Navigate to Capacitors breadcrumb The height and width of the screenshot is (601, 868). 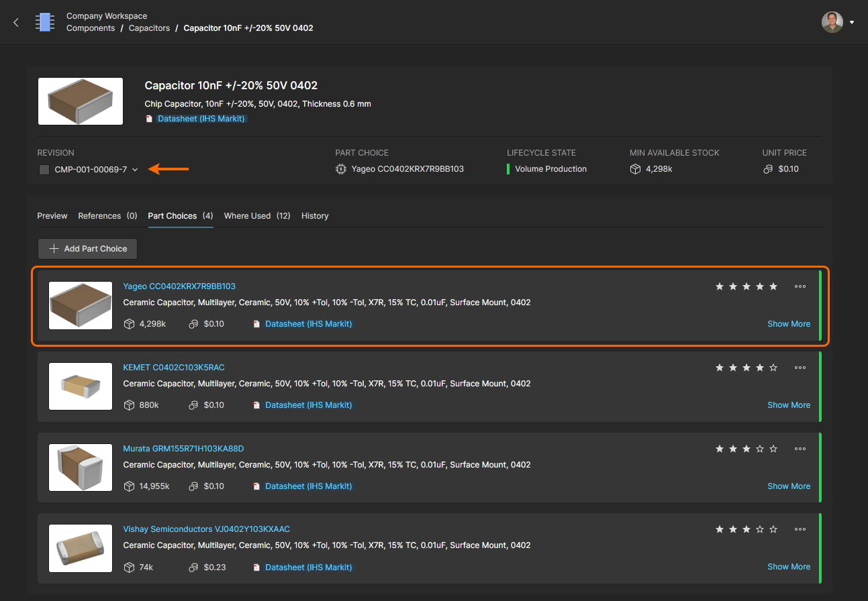149,28
